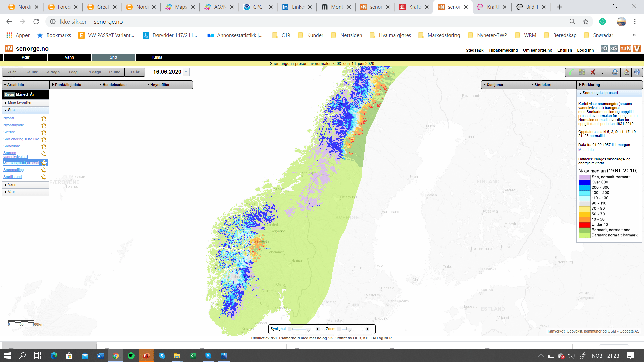Viewport: 644px width, 362px height.
Task: Click the orange V (Varsom) icon
Action: (637, 48)
